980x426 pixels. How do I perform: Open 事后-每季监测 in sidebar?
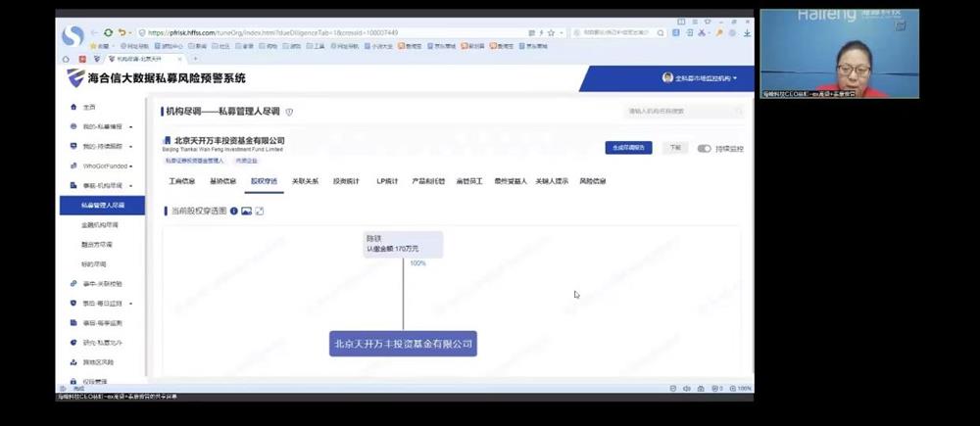(x=102, y=323)
